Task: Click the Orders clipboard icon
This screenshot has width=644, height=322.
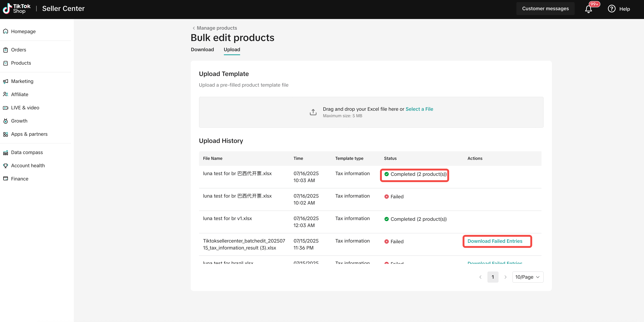Action: click(x=6, y=50)
